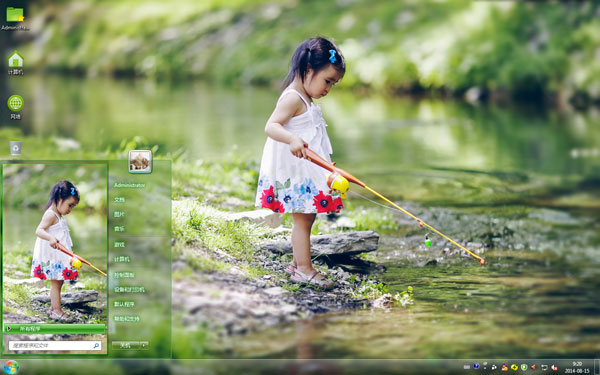Click the magnifier icon in search box
600x375 pixels.
pyautogui.click(x=96, y=346)
